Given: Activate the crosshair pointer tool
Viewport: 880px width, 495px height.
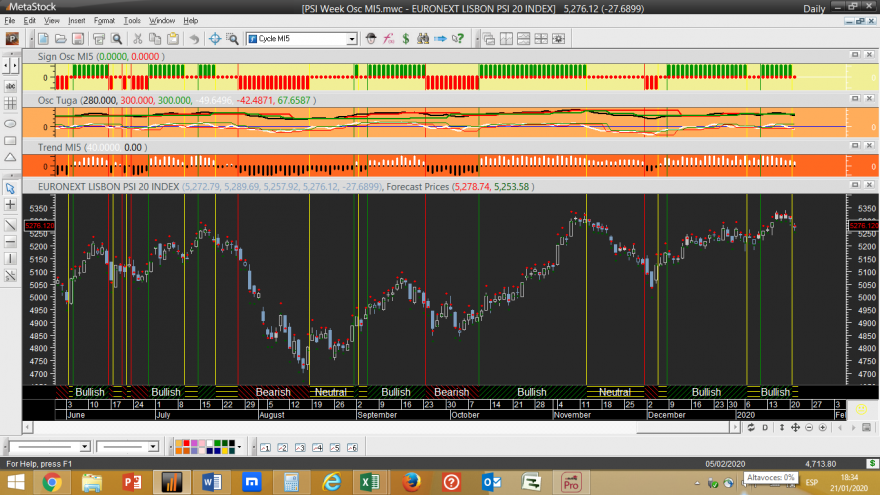Looking at the screenshot, I should tap(215, 39).
